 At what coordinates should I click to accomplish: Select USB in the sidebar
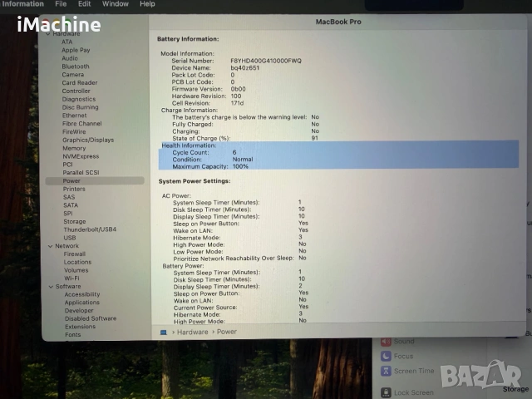coord(70,238)
